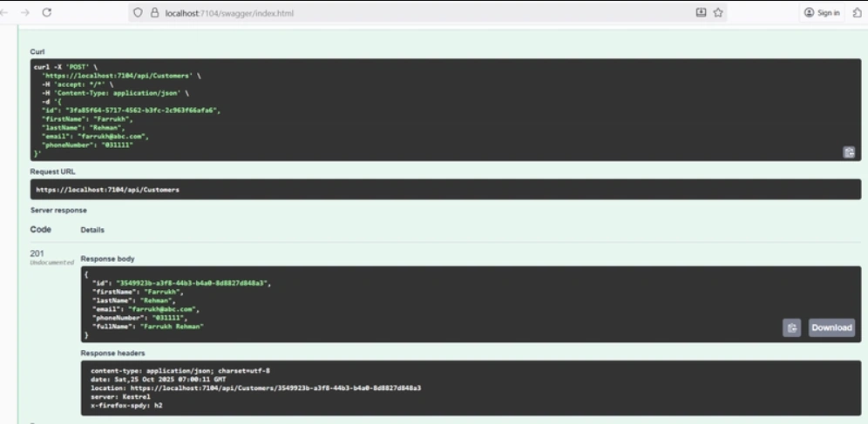This screenshot has height=424, width=868.
Task: Select the Request URL text
Action: pyautogui.click(x=107, y=190)
